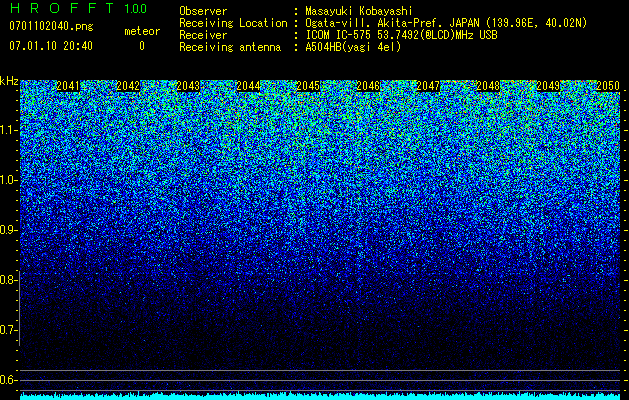The width and height of the screenshot is (629, 400).
Task: Click the 2044 time marker
Action: point(248,86)
